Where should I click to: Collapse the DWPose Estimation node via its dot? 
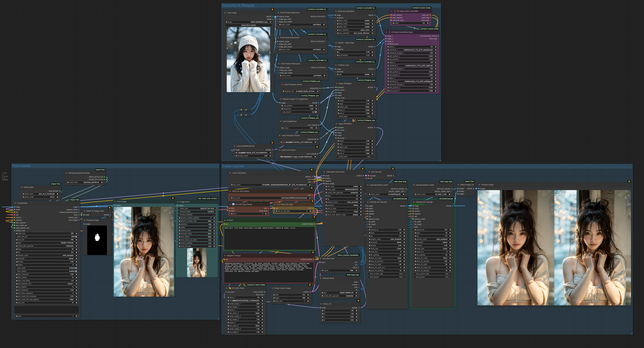(x=336, y=11)
